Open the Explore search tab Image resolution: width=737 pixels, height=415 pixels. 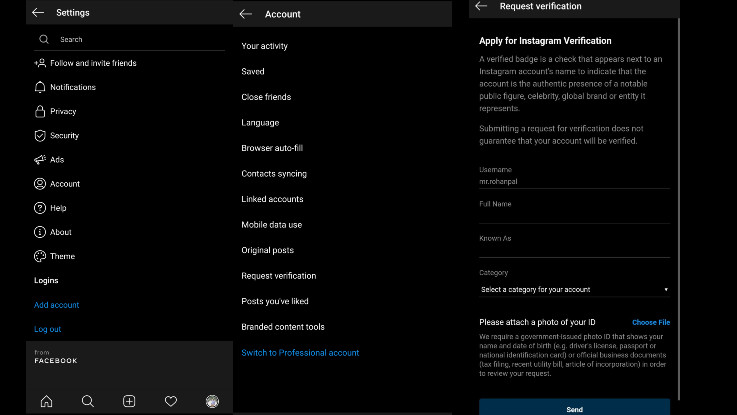88,401
